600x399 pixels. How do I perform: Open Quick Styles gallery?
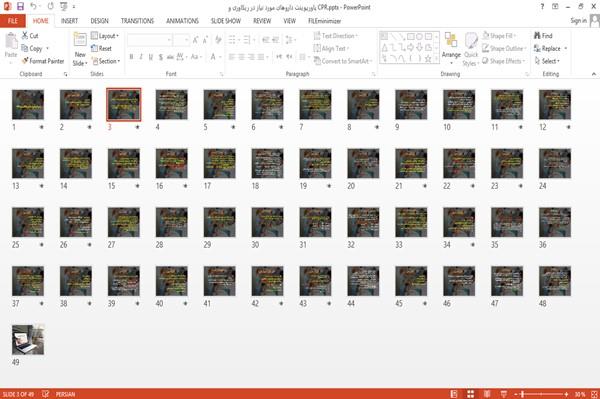[x=471, y=50]
